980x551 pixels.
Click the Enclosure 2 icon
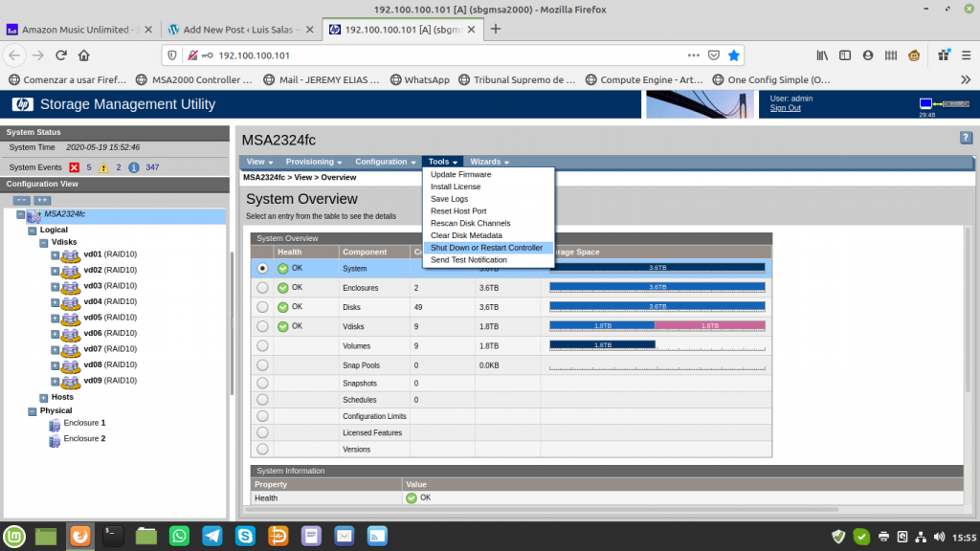click(55, 440)
